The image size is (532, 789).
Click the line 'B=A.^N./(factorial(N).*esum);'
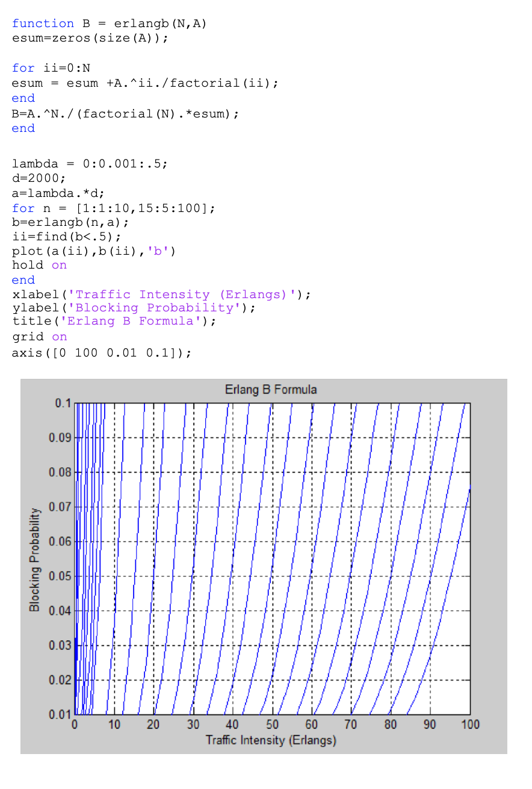tap(125, 113)
